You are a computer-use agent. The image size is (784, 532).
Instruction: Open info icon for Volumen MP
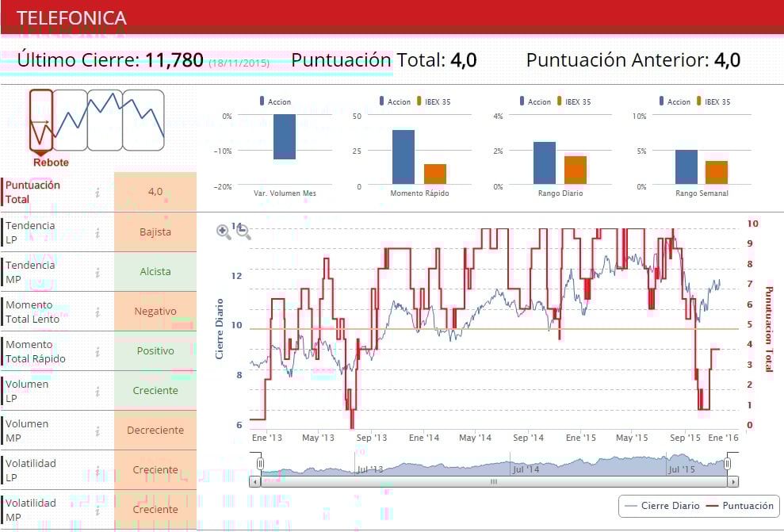(98, 431)
